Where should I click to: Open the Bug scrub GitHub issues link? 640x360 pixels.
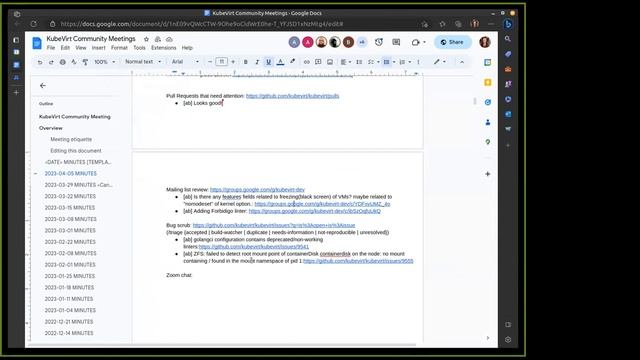tap(274, 225)
